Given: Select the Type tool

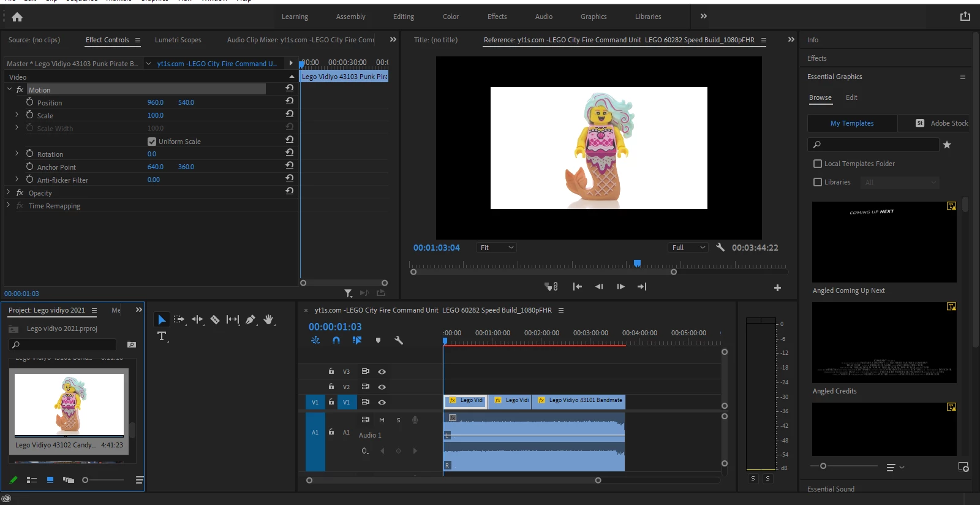Looking at the screenshot, I should coord(162,336).
